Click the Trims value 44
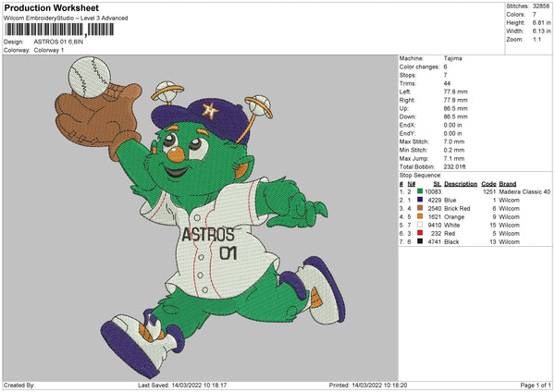555x392 pixels. (447, 83)
